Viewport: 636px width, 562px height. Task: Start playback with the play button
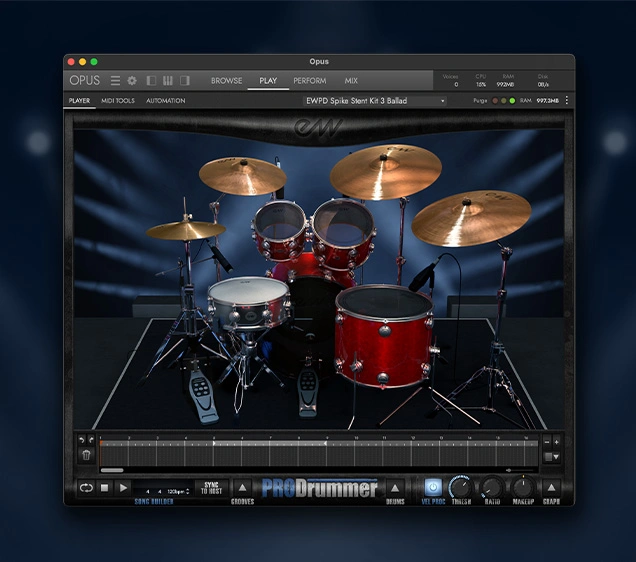(x=123, y=488)
